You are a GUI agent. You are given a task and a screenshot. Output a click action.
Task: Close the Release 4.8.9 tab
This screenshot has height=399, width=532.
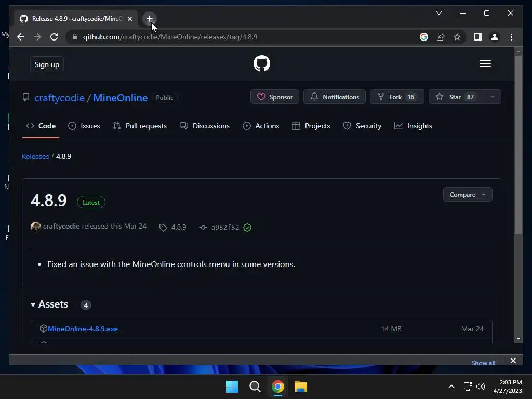pos(129,19)
